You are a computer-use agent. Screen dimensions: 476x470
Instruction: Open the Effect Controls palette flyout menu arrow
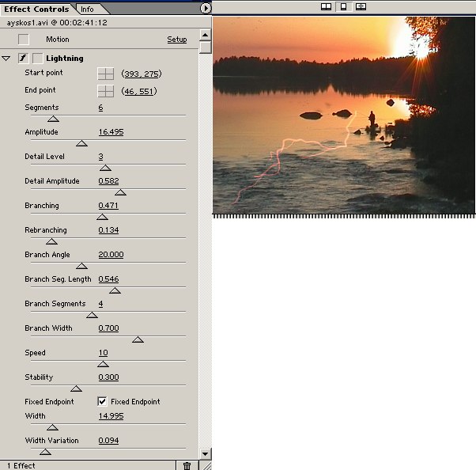pos(206,8)
